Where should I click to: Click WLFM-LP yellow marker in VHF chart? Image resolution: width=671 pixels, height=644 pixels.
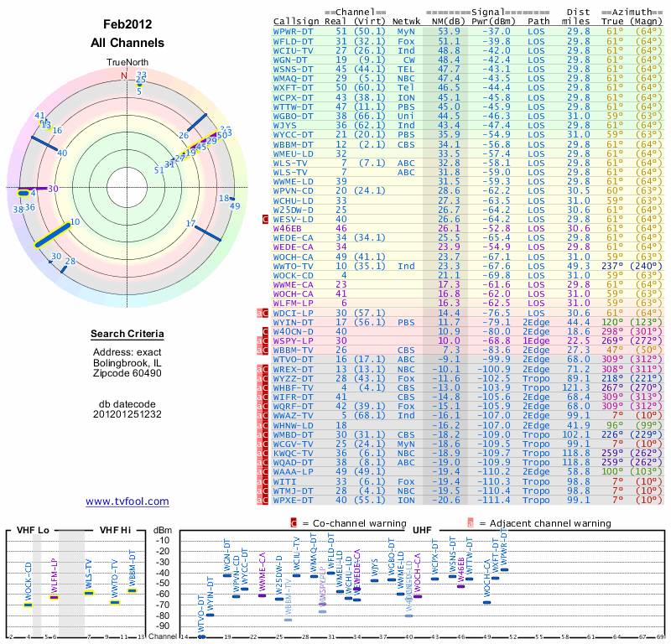(x=54, y=597)
